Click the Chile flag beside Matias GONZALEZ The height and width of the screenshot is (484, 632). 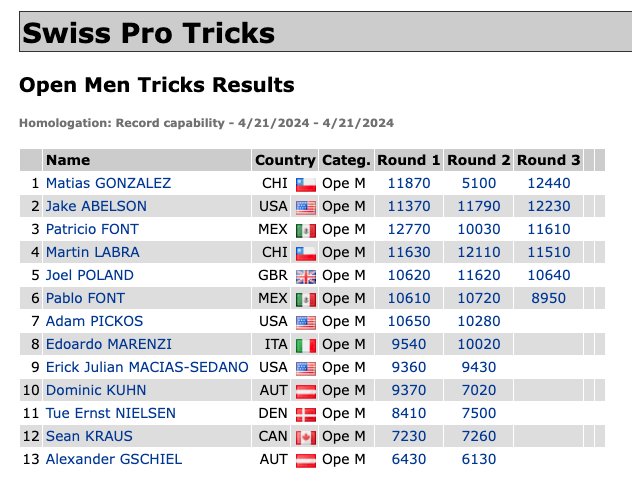[x=305, y=184]
